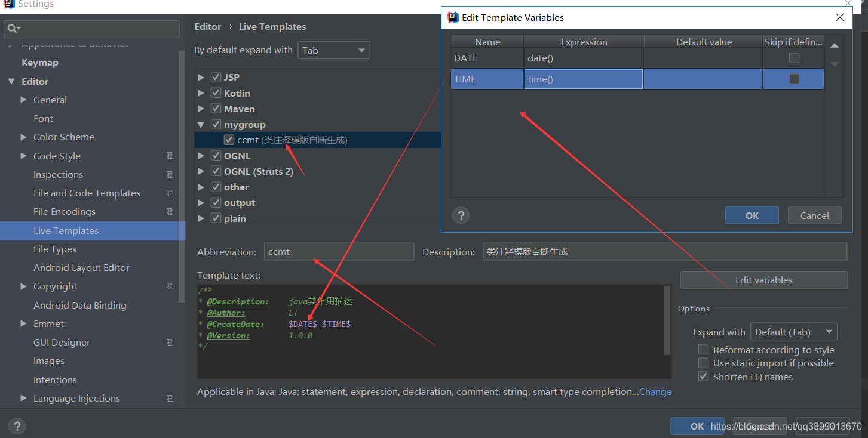This screenshot has width=868, height=438.
Task: Open the Keymap settings page
Action: [40, 62]
